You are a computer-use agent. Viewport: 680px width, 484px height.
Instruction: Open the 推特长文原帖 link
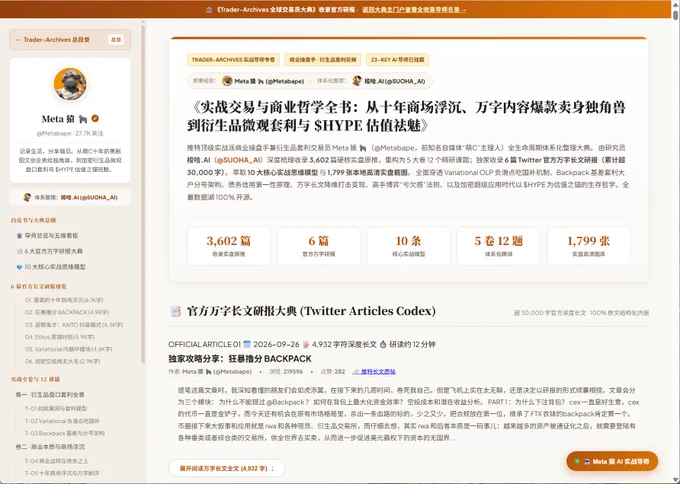coord(378,372)
